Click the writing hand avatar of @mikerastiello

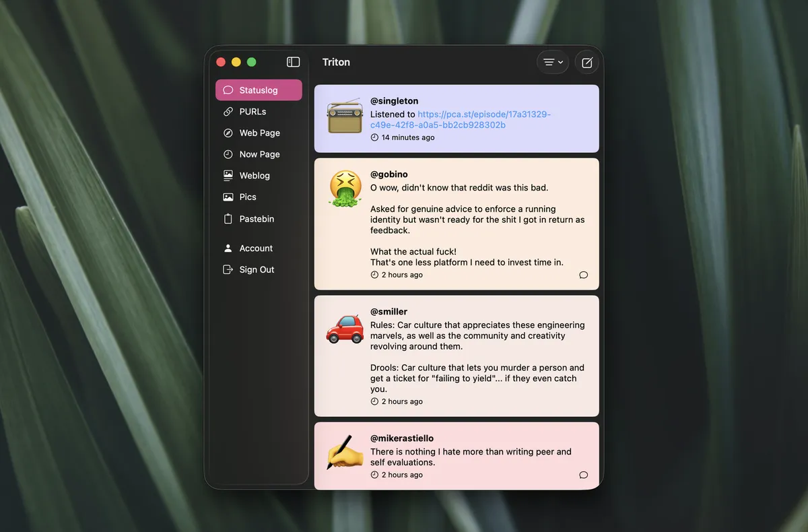[345, 453]
